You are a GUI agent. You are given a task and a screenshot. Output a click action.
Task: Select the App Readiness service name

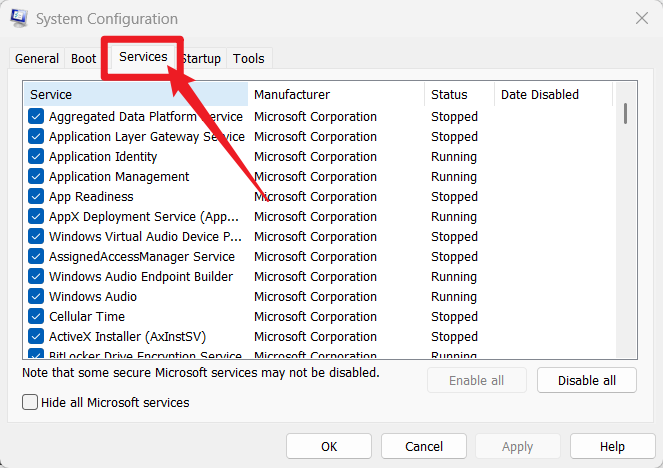(91, 197)
